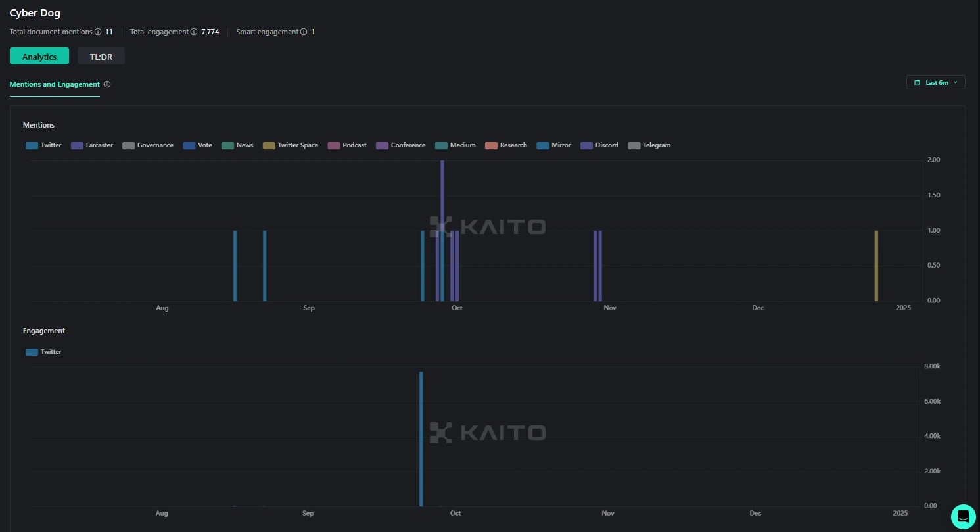Toggle the News legend entry

tap(237, 145)
